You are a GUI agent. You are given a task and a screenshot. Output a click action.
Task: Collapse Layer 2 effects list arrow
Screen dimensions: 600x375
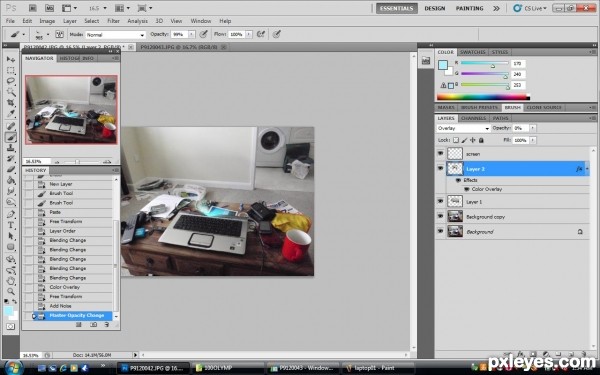click(x=587, y=169)
